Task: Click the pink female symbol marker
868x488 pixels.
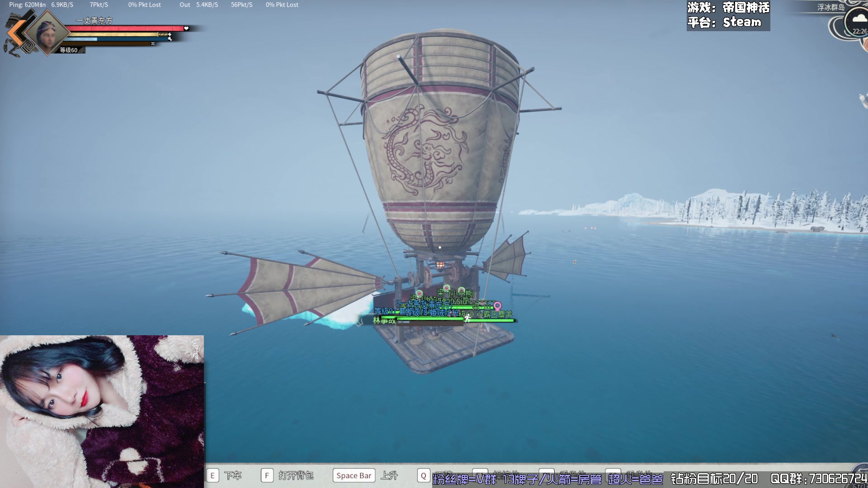Action: (x=497, y=306)
